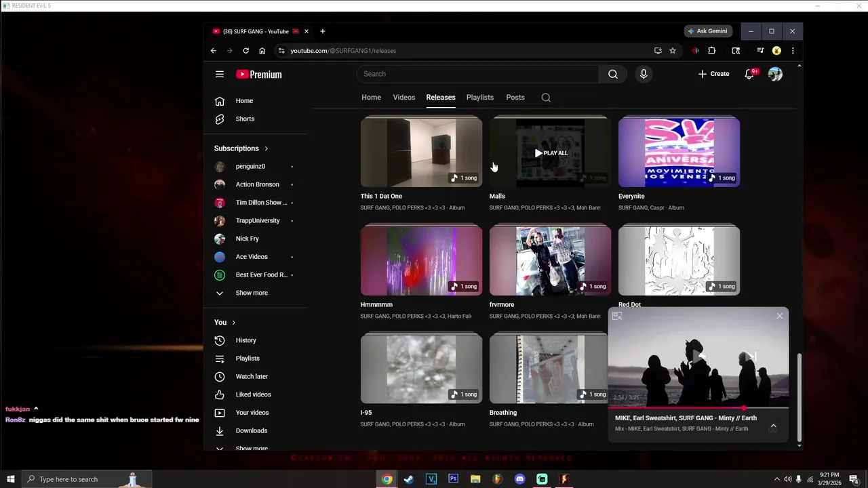Click the page vertical scrollbar
The width and height of the screenshot is (868, 488).
800,397
